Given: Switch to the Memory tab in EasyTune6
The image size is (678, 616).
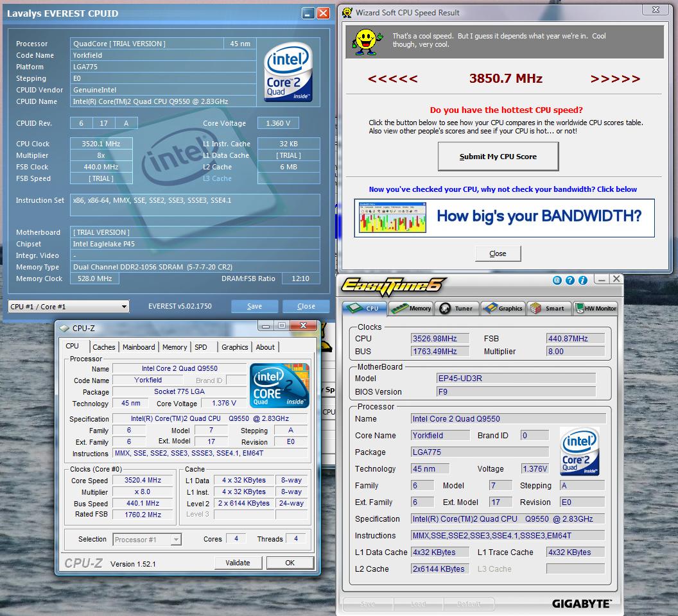Looking at the screenshot, I should pos(411,308).
